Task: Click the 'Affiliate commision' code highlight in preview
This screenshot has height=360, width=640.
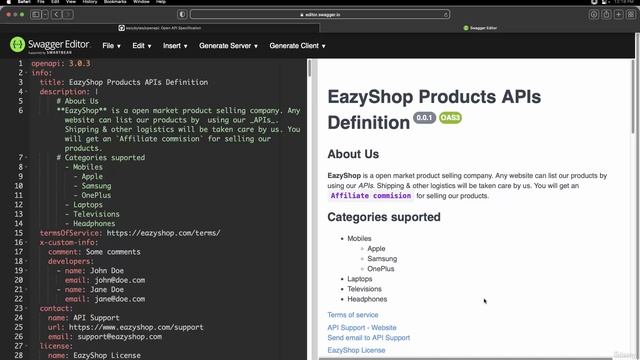Action: (371, 196)
